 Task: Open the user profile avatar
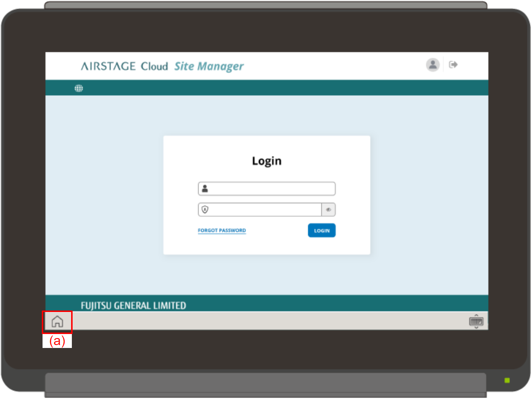tap(433, 65)
